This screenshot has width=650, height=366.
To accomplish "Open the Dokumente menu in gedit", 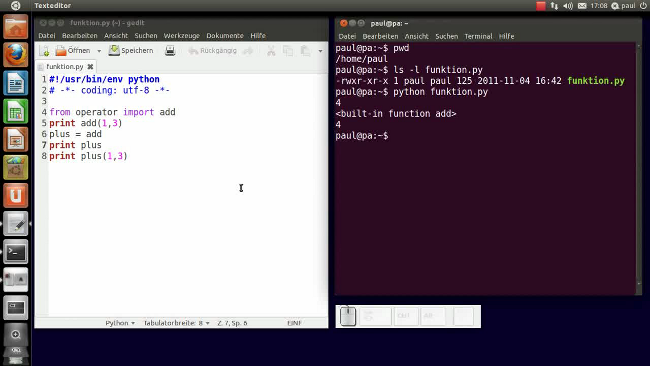I will 225,36.
